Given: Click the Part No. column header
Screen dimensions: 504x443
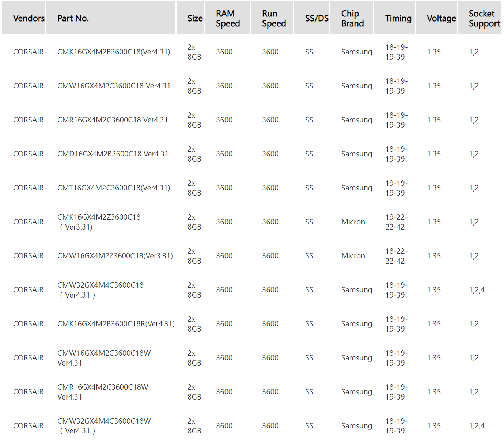Looking at the screenshot, I should pyautogui.click(x=111, y=18).
